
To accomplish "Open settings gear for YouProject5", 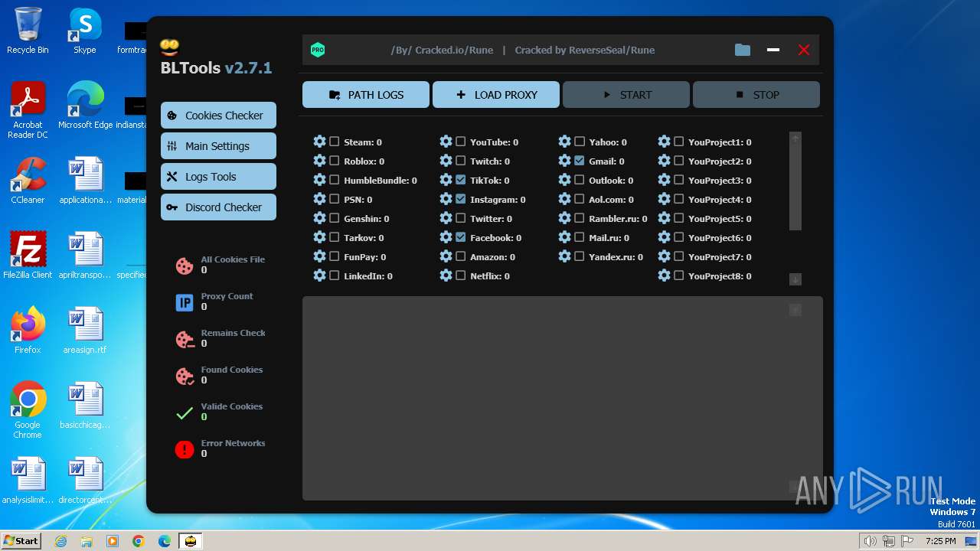I will (665, 218).
